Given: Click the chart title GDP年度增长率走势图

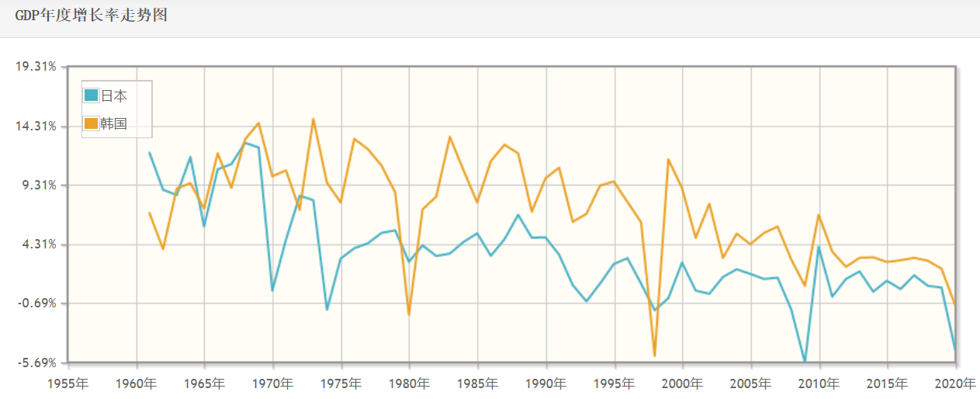Looking at the screenshot, I should click(92, 16).
